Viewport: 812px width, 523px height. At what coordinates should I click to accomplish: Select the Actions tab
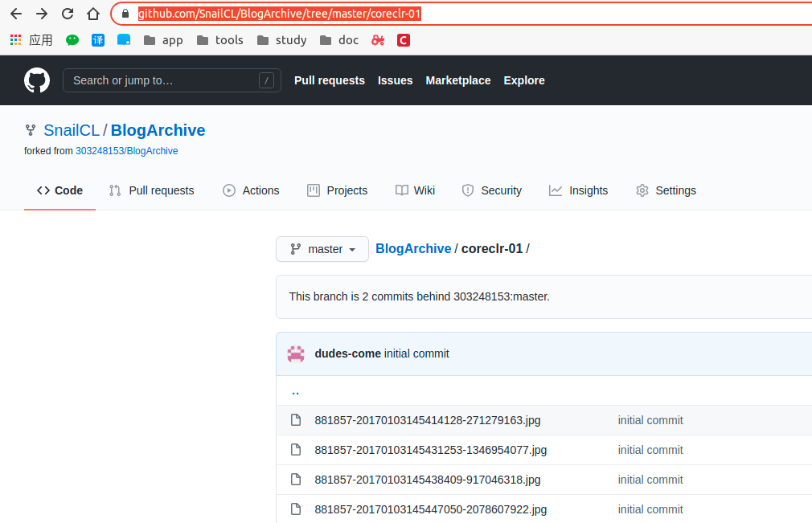251,190
